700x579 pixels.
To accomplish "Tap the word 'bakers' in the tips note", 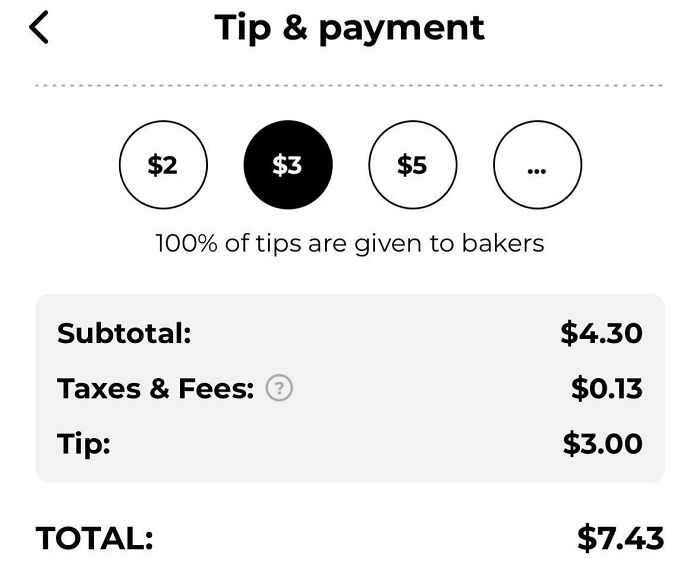I will pos(503,243).
